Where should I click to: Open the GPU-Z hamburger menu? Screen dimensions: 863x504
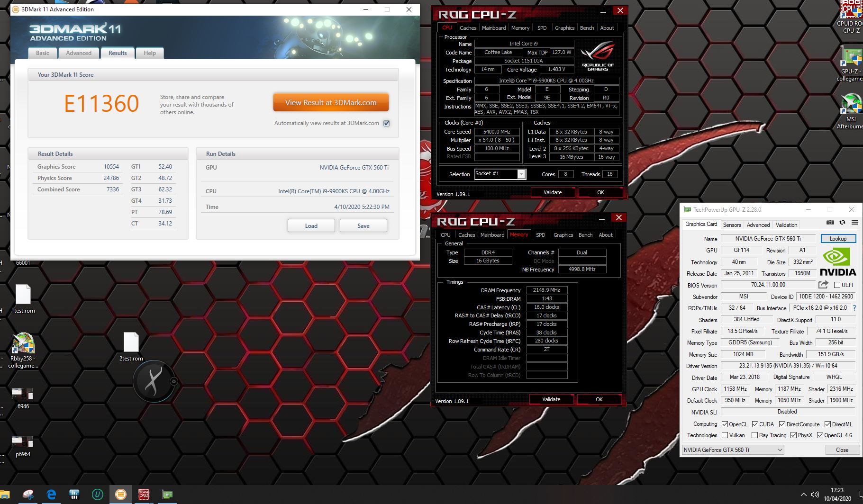pos(854,222)
